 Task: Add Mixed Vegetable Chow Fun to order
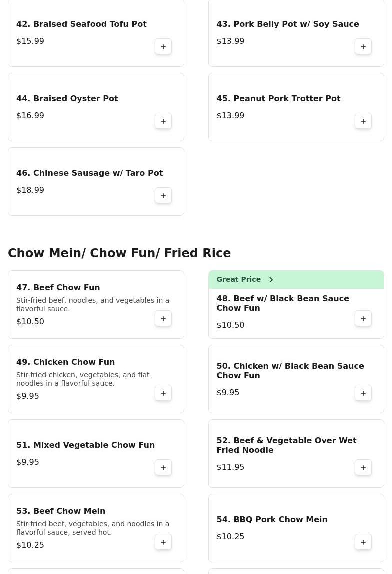[163, 468]
